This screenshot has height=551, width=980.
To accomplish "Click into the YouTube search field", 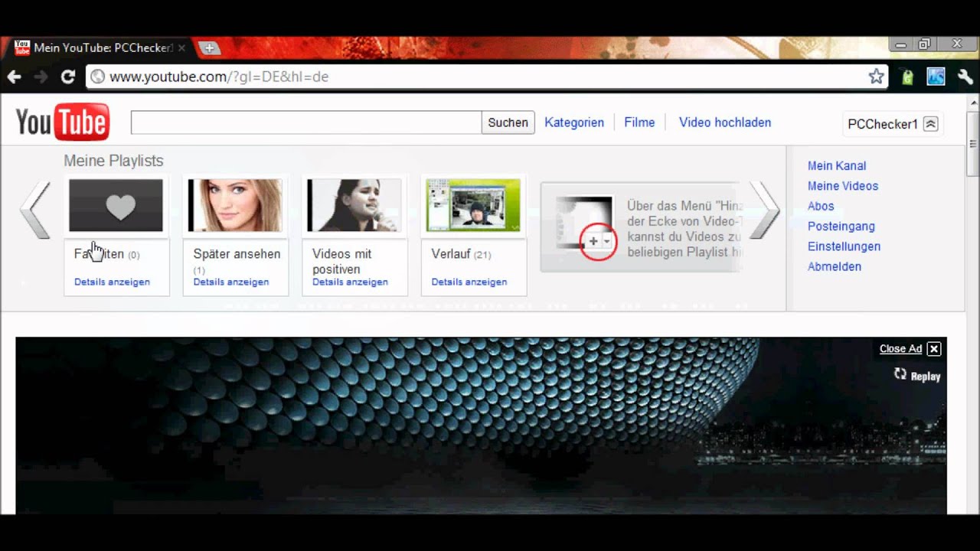I will click(306, 122).
